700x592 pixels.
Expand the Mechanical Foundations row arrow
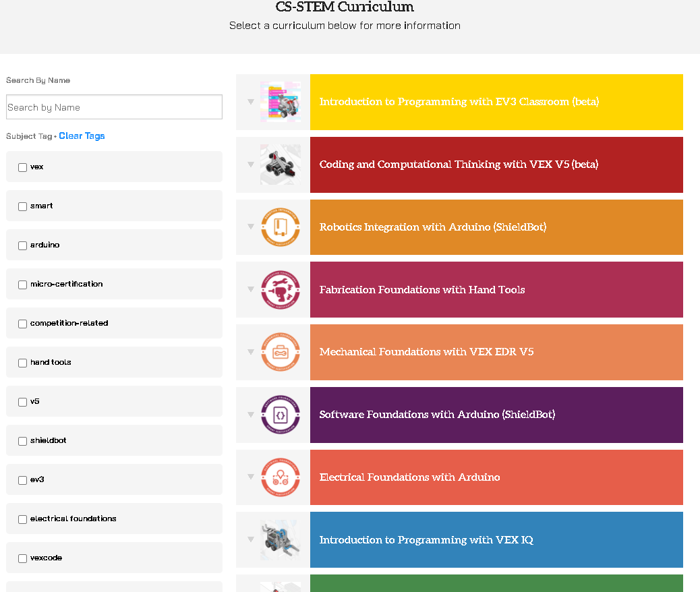251,352
